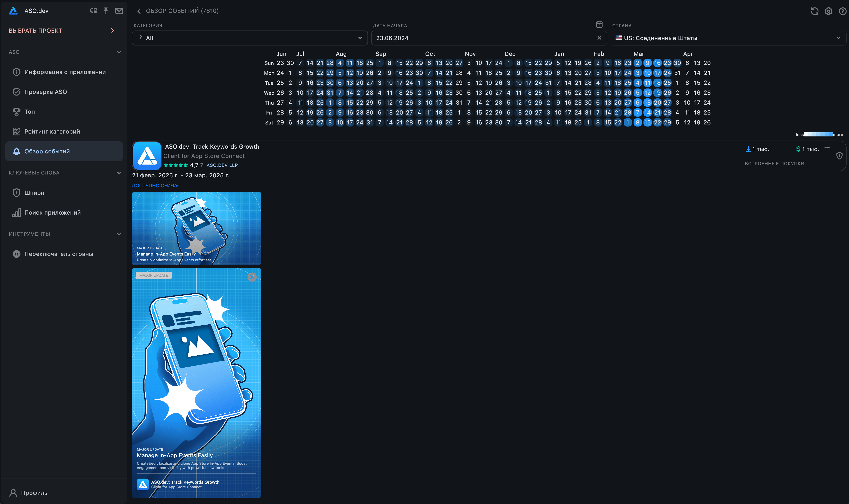Open Рейтинг категорий page
The image size is (849, 504).
click(x=64, y=131)
